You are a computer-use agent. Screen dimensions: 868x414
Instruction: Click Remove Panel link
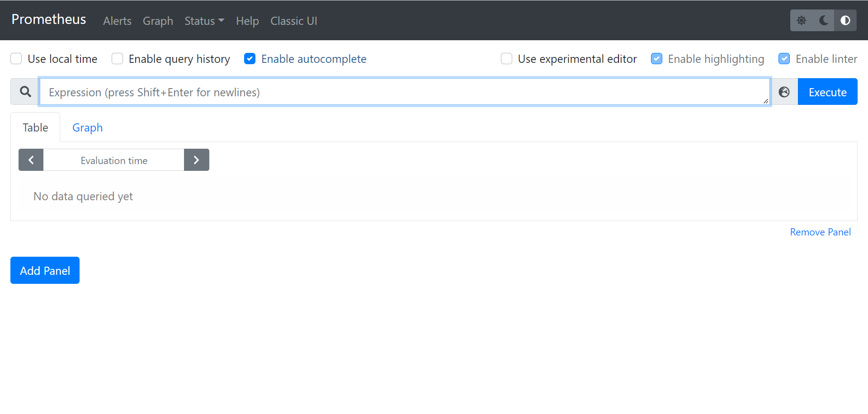pyautogui.click(x=820, y=232)
